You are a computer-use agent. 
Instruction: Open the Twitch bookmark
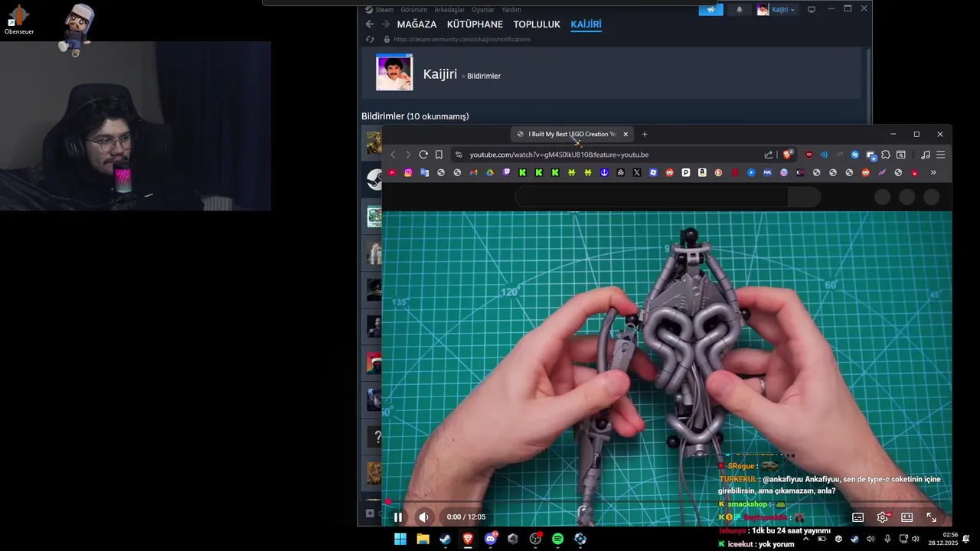[x=506, y=173]
